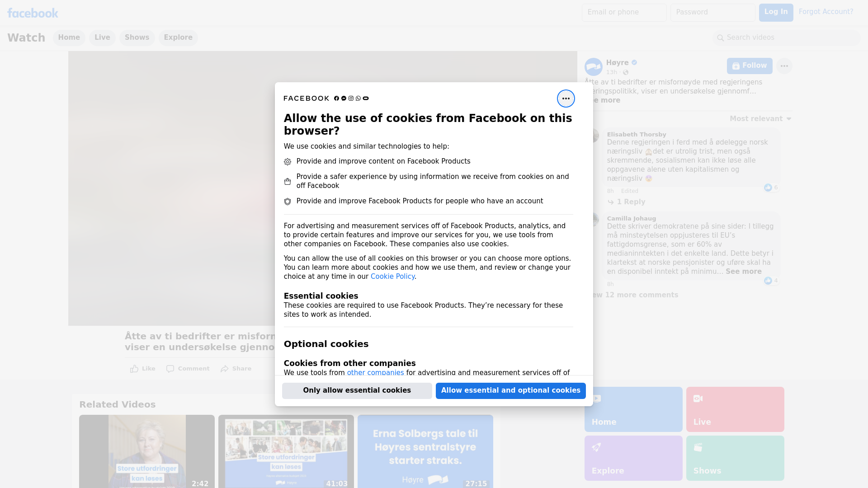Expand Elisabeth Thorsby's 1 Reply thread
Screen dimensions: 868x488
[626, 202]
